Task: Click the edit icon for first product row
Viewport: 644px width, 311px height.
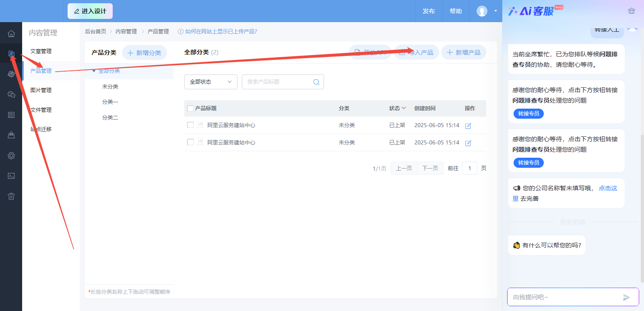Action: pos(468,126)
